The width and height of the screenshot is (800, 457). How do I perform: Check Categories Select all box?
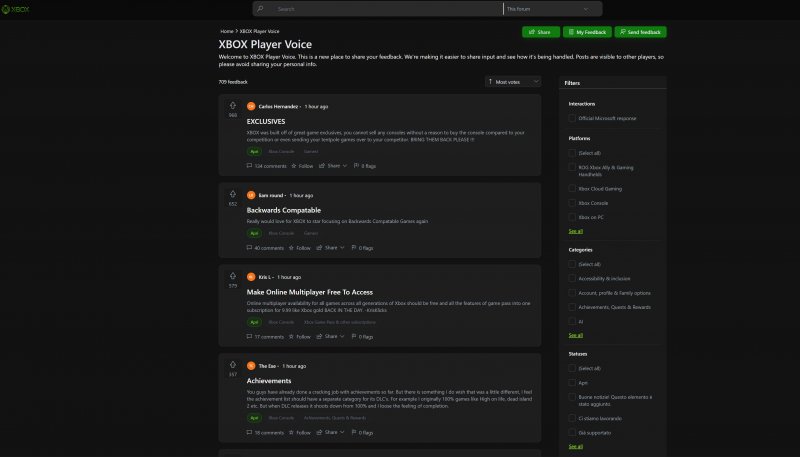pos(572,264)
